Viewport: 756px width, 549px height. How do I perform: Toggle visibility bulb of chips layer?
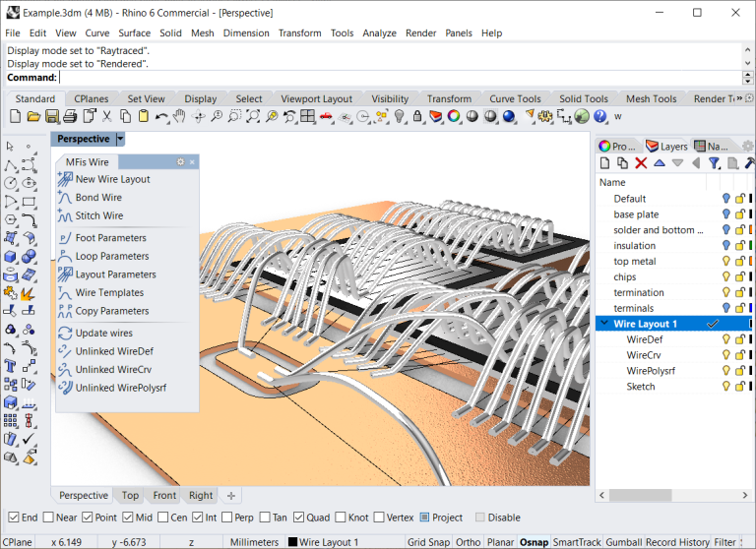pos(725,276)
